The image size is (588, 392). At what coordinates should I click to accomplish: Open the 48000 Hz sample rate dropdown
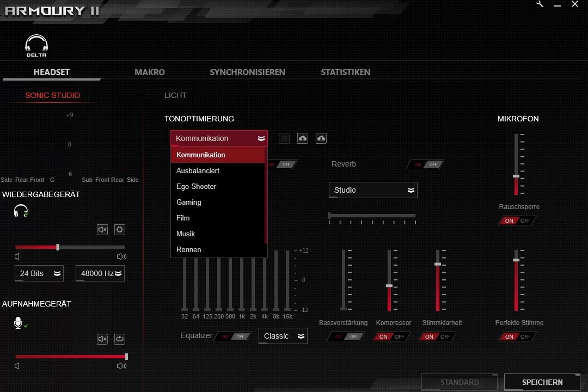click(100, 273)
